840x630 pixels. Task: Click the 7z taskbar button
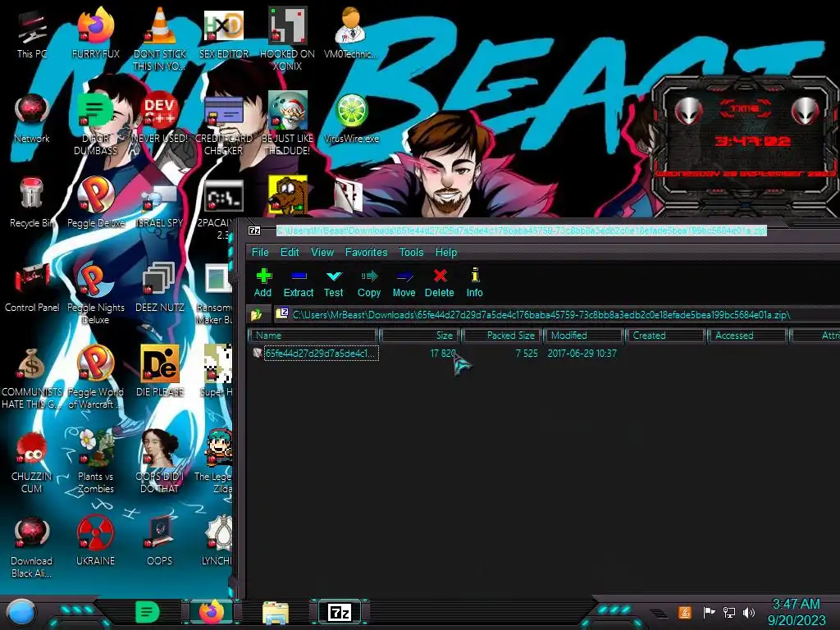pos(340,612)
